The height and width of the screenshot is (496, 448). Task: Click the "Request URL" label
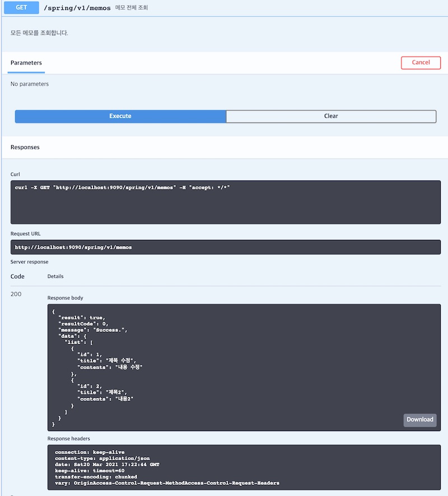[26, 234]
